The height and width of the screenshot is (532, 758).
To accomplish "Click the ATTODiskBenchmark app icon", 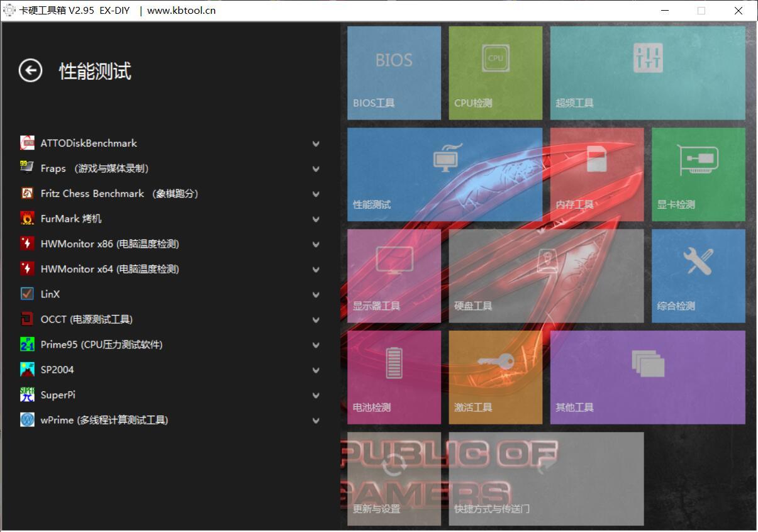I will tap(27, 143).
